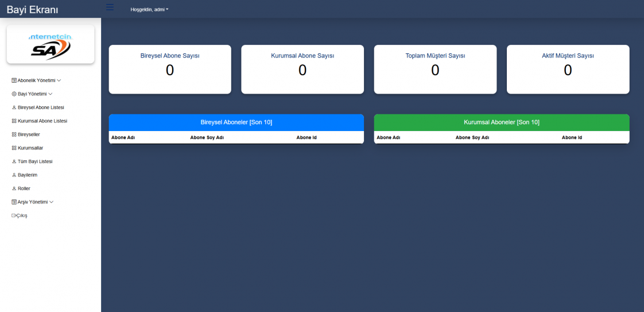Click the person icon next to Roller
The height and width of the screenshot is (312, 644).
click(x=14, y=188)
